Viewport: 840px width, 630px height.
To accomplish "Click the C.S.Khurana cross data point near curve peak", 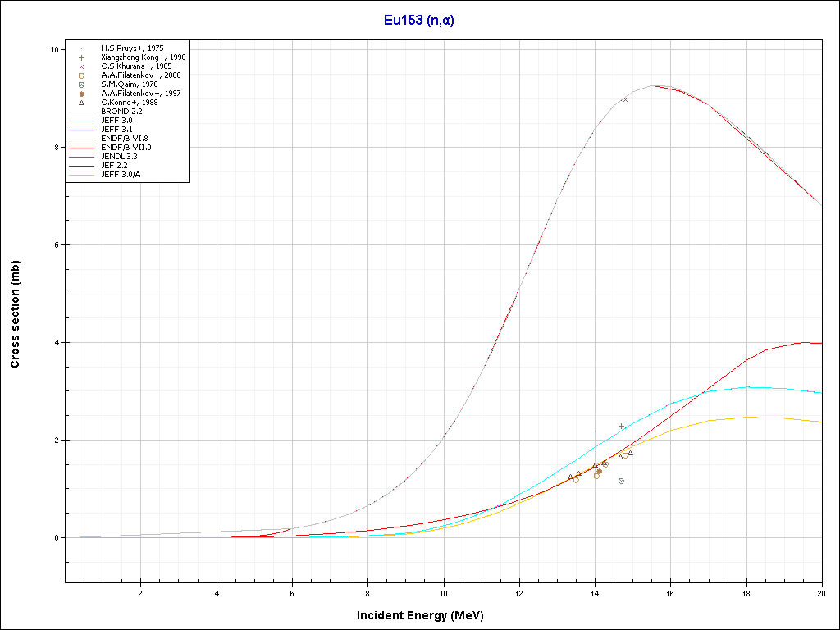I will (625, 99).
